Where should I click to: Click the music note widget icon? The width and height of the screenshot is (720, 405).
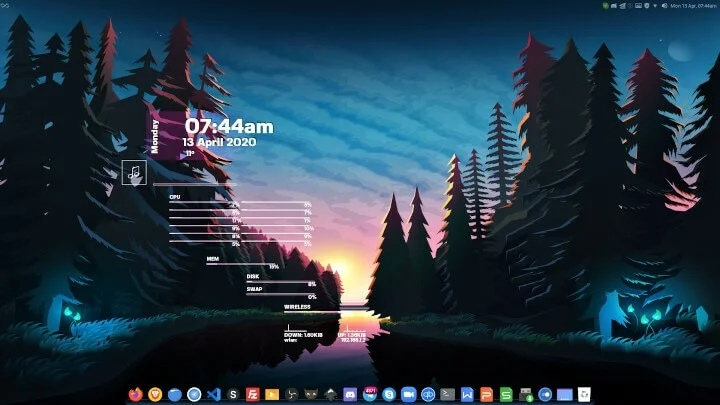point(134,173)
